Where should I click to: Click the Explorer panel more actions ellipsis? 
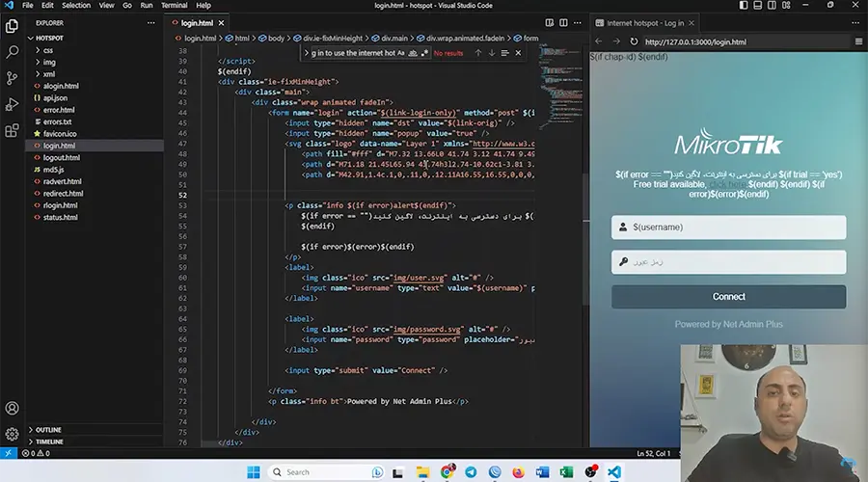click(151, 23)
